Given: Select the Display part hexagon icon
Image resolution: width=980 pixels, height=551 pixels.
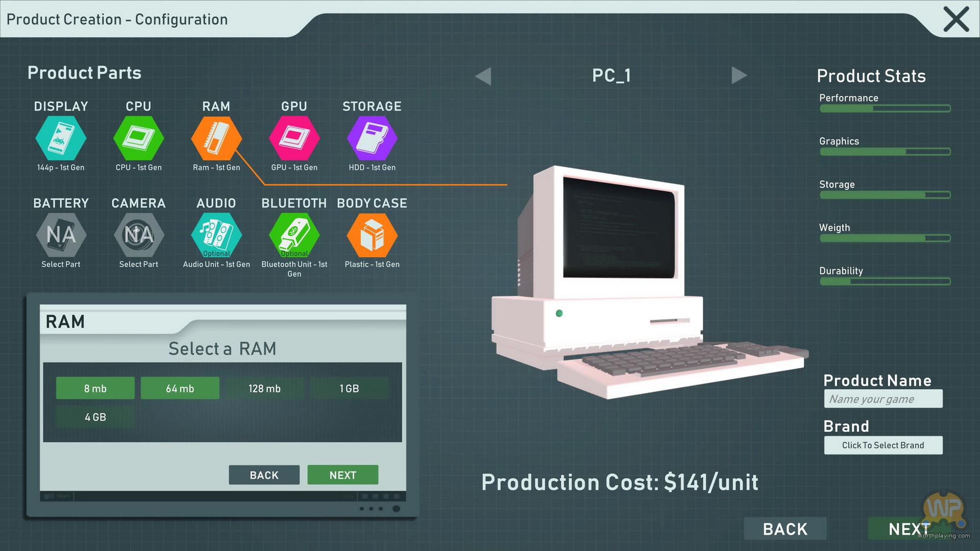Looking at the screenshot, I should [61, 138].
